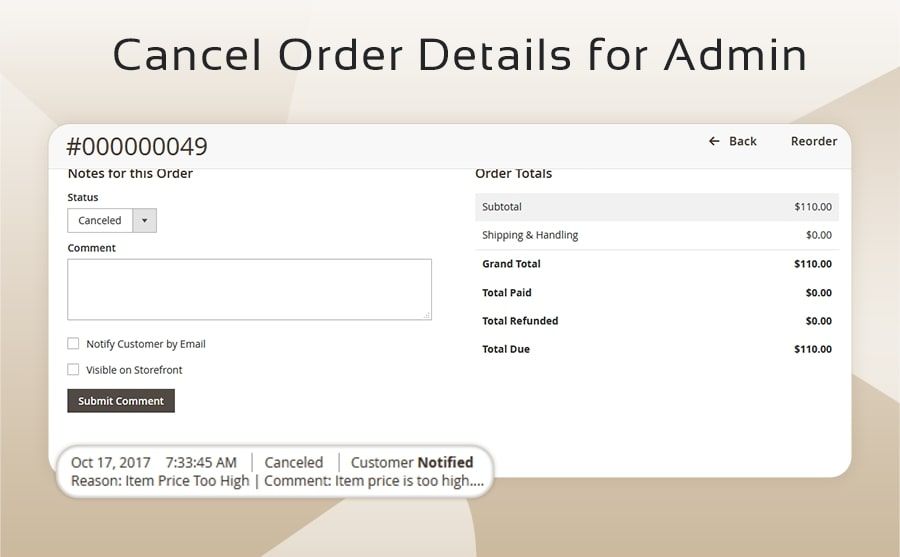
Task: Click inside the Comment text area
Action: [x=249, y=290]
